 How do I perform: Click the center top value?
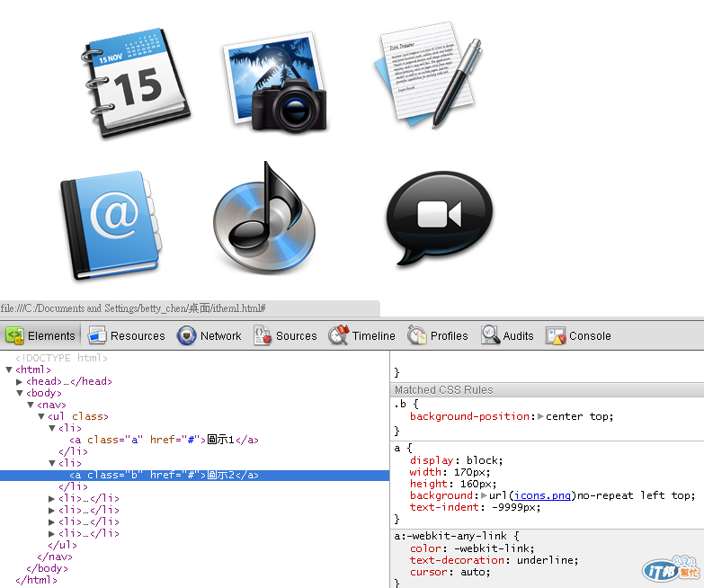pos(579,416)
